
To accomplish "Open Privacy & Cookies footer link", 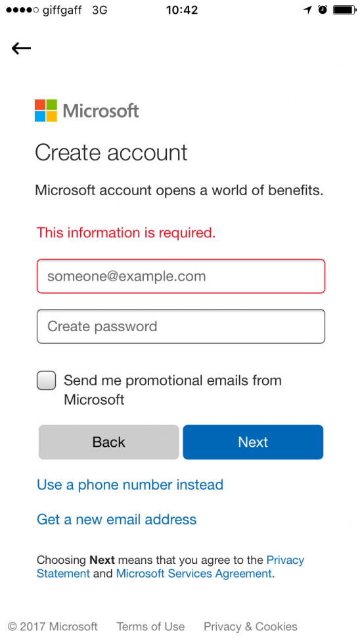I will (x=250, y=626).
